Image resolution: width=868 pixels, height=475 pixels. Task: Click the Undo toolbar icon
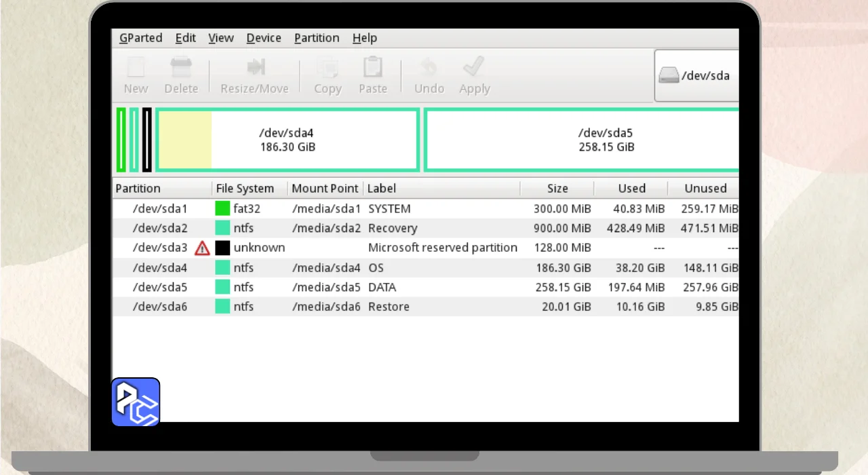click(x=429, y=68)
